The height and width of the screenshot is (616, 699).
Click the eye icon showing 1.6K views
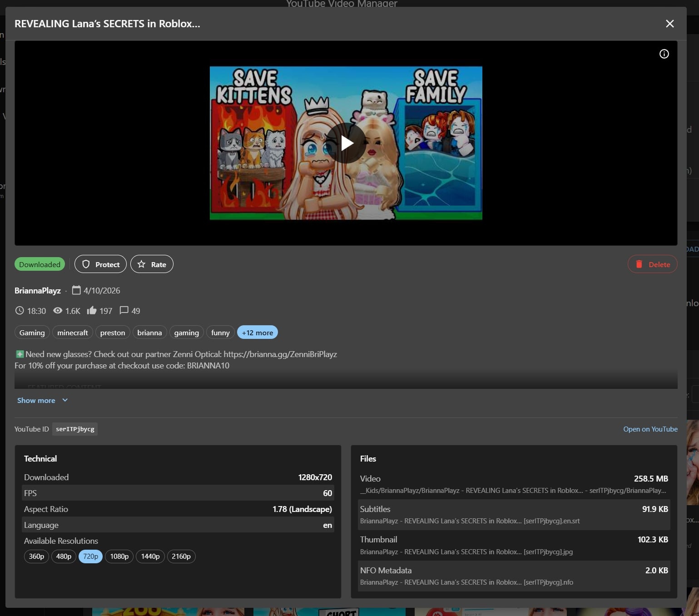pyautogui.click(x=57, y=311)
